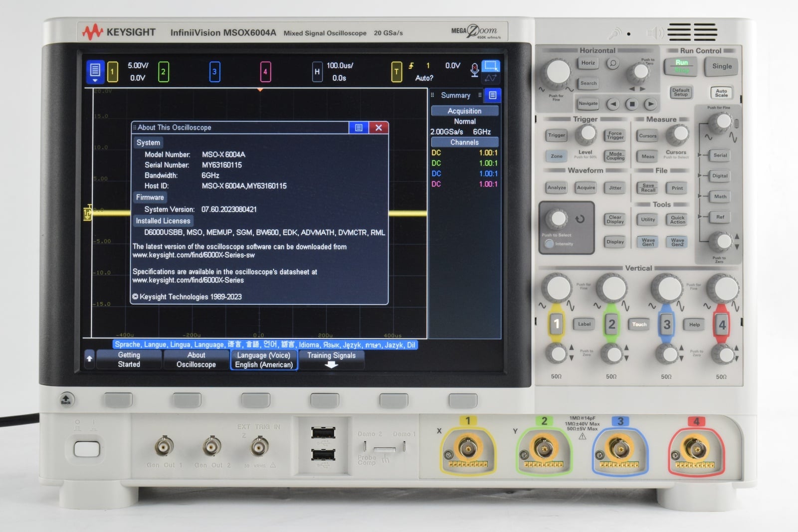Push the Force Trigger button

(x=615, y=136)
